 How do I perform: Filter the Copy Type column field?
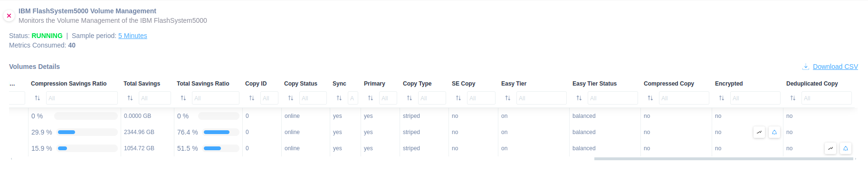(x=432, y=98)
